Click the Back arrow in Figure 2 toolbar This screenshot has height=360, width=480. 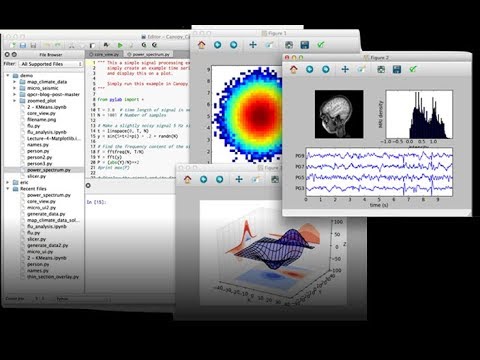tap(310, 69)
